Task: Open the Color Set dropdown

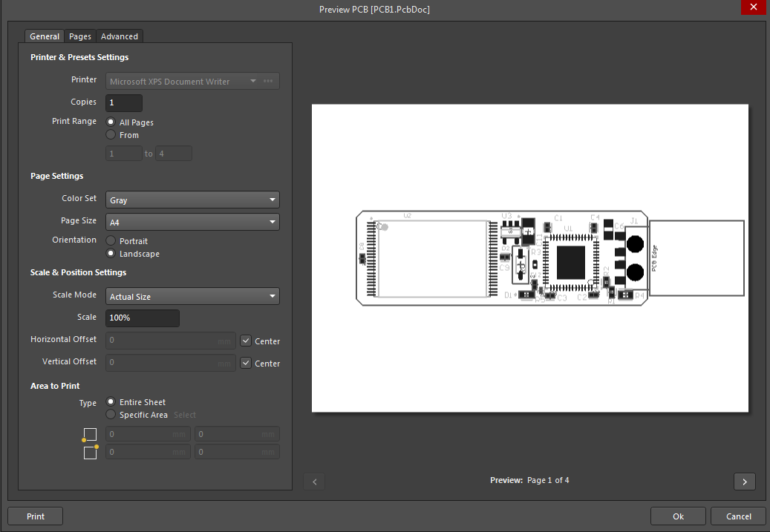Action: click(x=192, y=199)
